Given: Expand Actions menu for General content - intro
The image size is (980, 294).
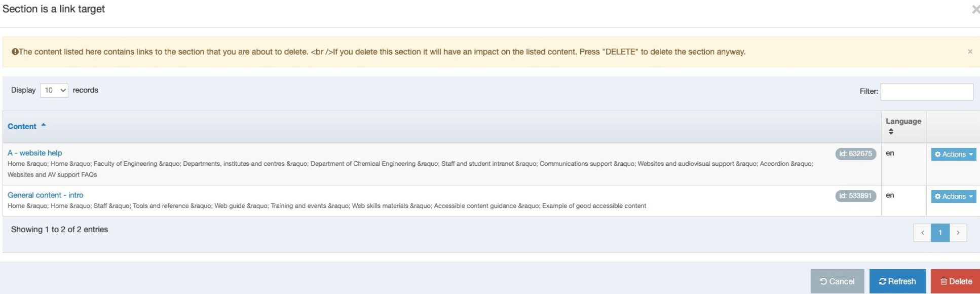Looking at the screenshot, I should pos(953,197).
